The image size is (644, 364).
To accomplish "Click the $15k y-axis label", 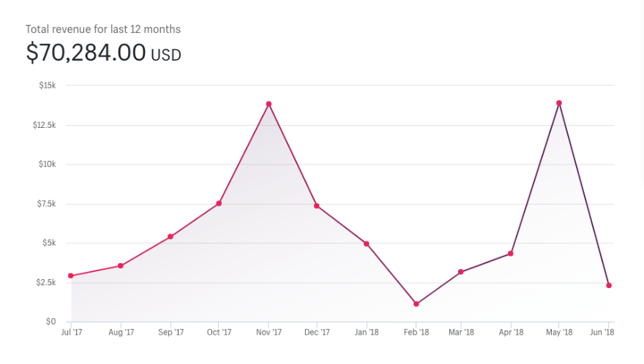I will (x=47, y=86).
